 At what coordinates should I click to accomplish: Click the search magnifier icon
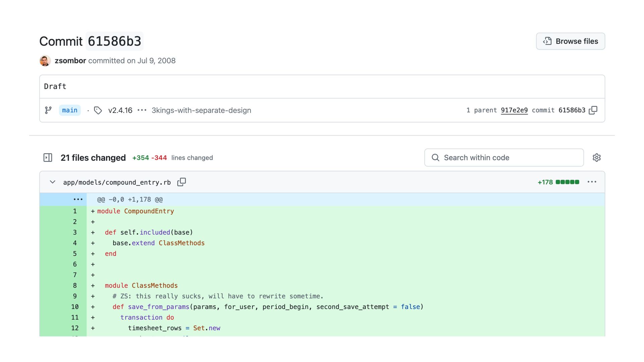coord(435,158)
